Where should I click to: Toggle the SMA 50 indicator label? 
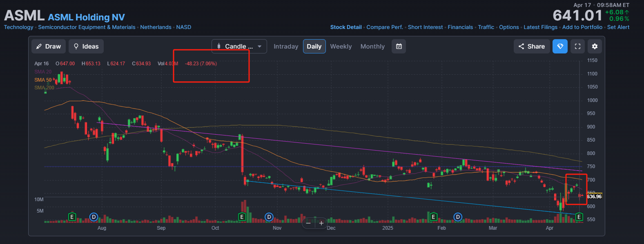pyautogui.click(x=43, y=80)
